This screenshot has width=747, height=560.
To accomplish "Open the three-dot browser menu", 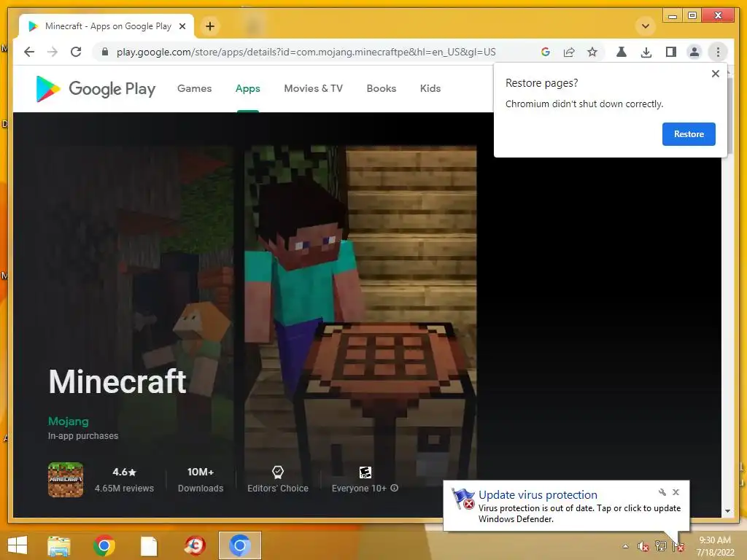I will tap(718, 52).
